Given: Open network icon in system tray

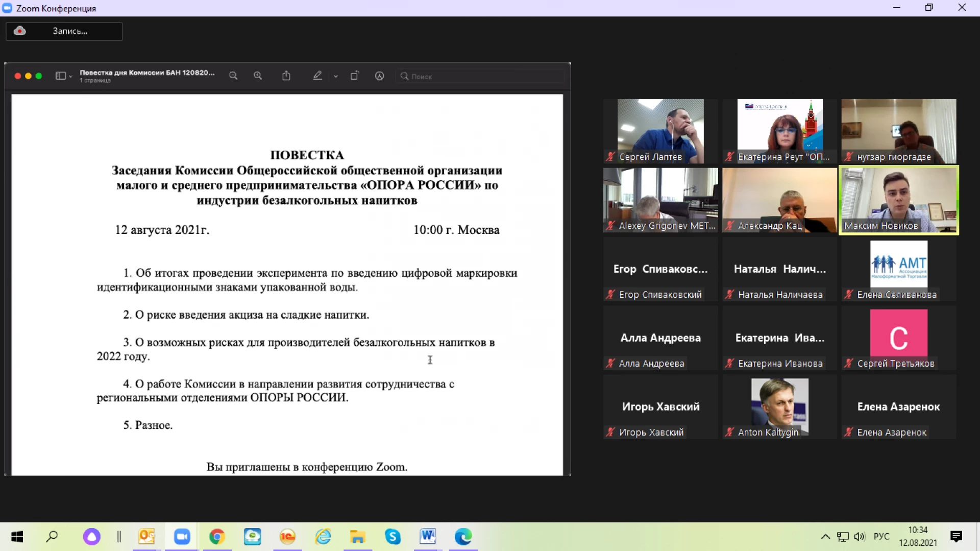Looking at the screenshot, I should [x=843, y=537].
